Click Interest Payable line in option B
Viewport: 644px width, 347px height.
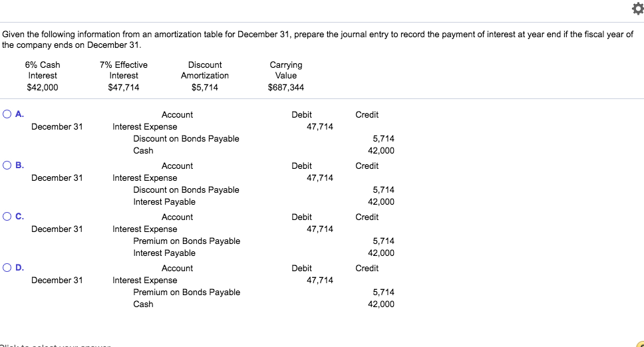(x=164, y=202)
